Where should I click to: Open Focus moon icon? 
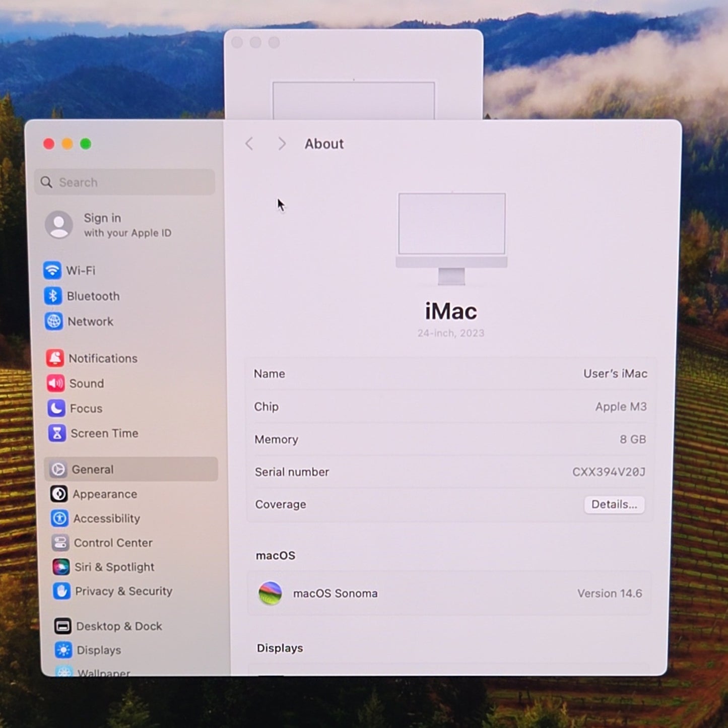[x=56, y=408]
